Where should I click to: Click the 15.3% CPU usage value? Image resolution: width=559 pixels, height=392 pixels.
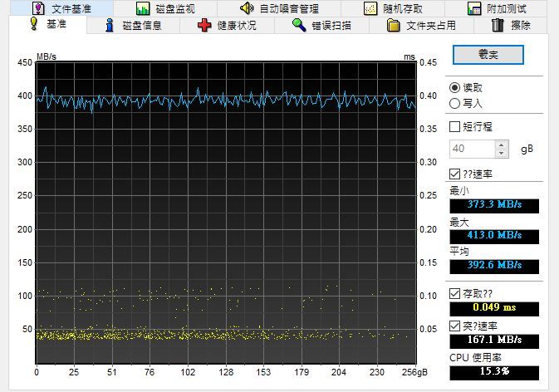[494, 372]
